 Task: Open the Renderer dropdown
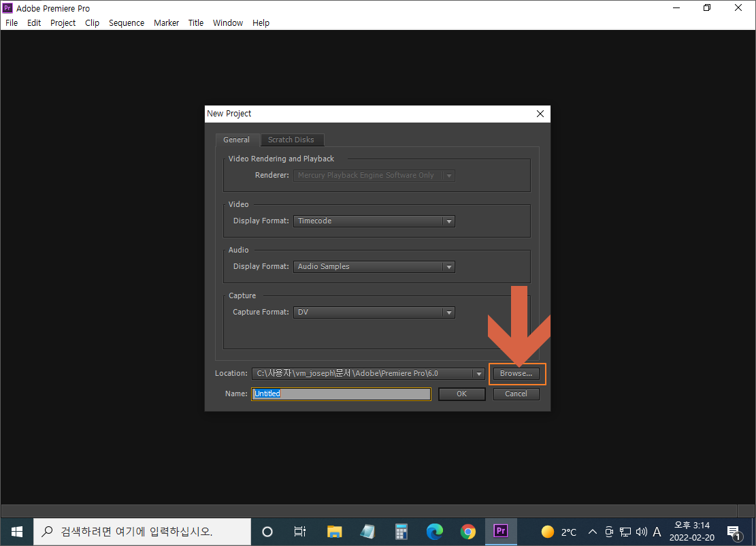[x=374, y=175]
